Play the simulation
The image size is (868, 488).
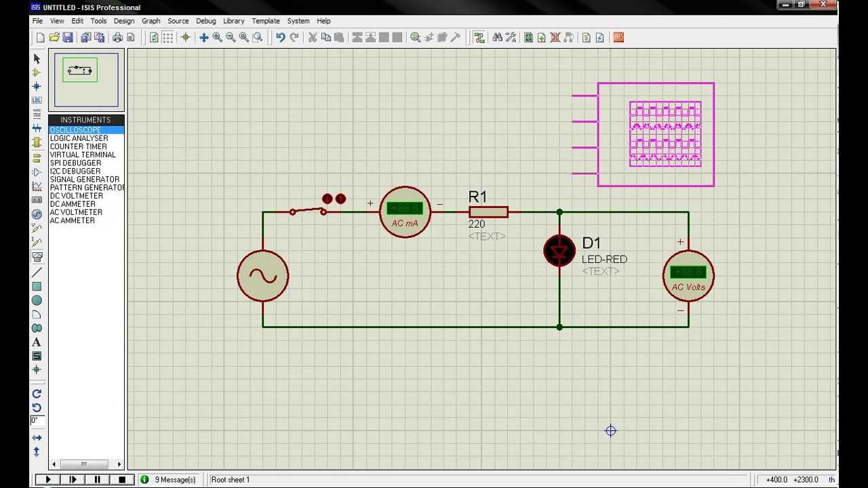click(x=48, y=479)
